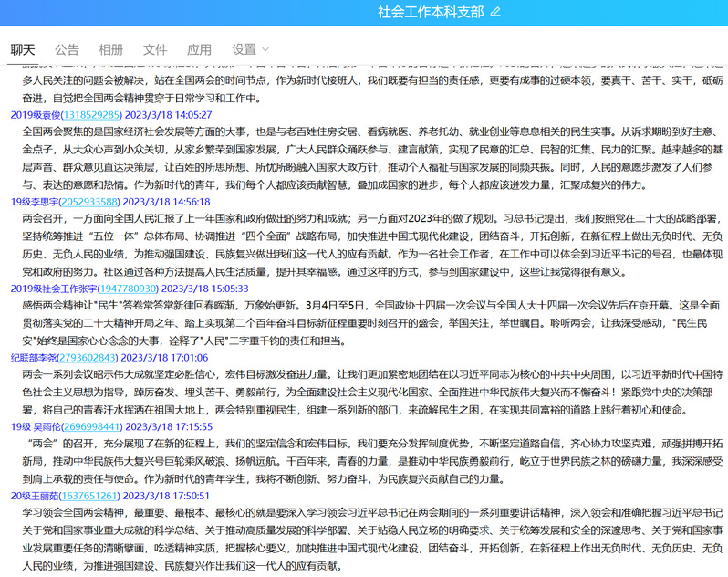Click the edit pencil icon beside group name
Viewport: 728px width, 577px height.
pyautogui.click(x=495, y=12)
